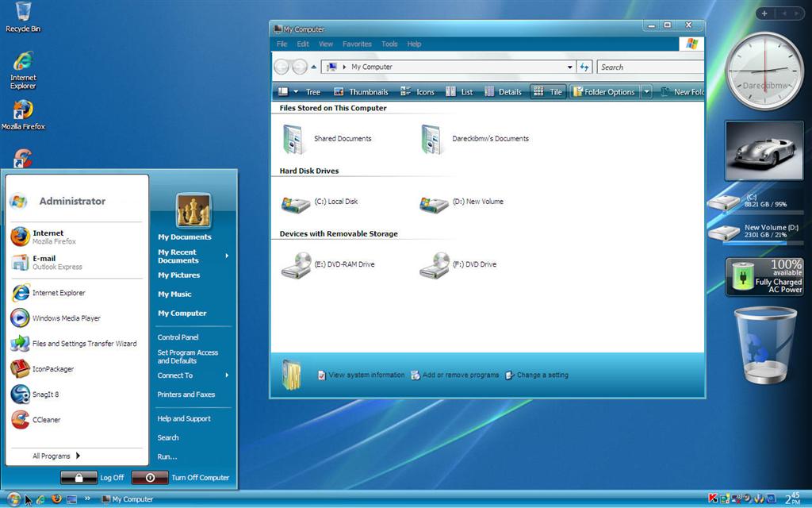The width and height of the screenshot is (812, 508).
Task: Launch Firefox from the quick launch bar
Action: click(56, 499)
